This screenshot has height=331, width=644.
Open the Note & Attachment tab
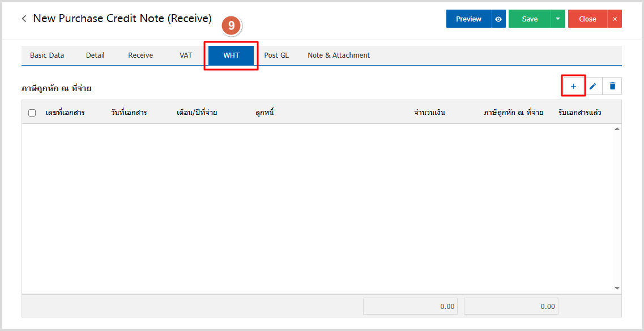pos(339,55)
